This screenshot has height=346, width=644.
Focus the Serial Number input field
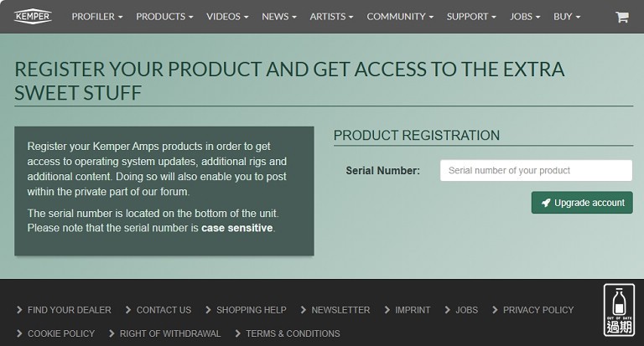pyautogui.click(x=536, y=171)
